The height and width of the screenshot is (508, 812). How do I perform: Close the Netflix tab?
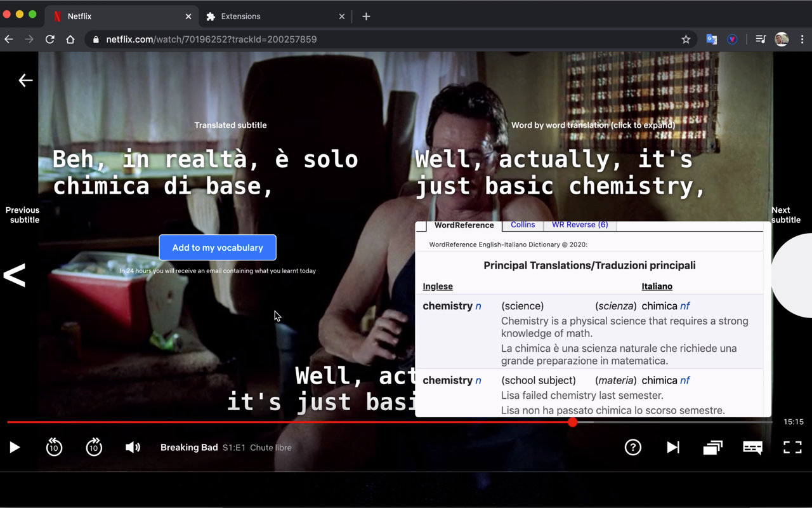pyautogui.click(x=188, y=17)
